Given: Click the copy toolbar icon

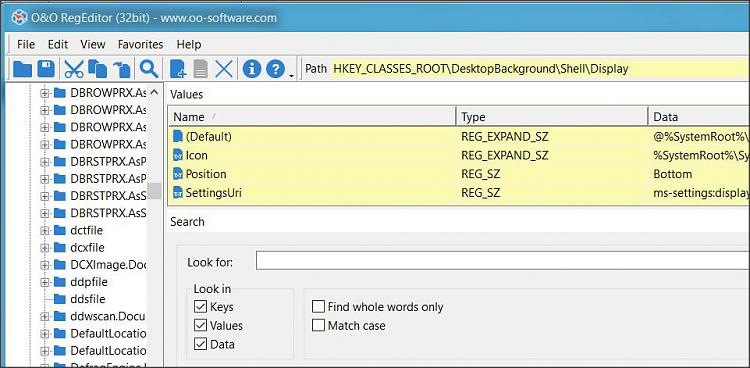Looking at the screenshot, I should pyautogui.click(x=98, y=69).
